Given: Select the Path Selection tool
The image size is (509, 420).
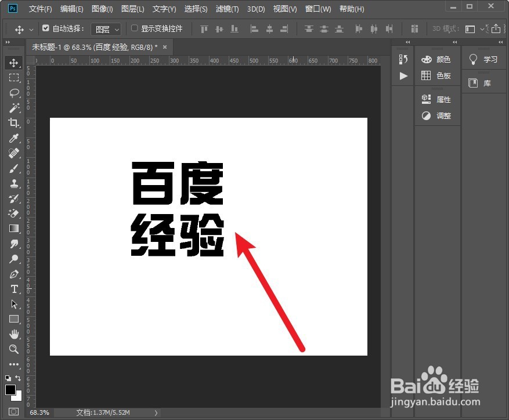Looking at the screenshot, I should coord(13,304).
